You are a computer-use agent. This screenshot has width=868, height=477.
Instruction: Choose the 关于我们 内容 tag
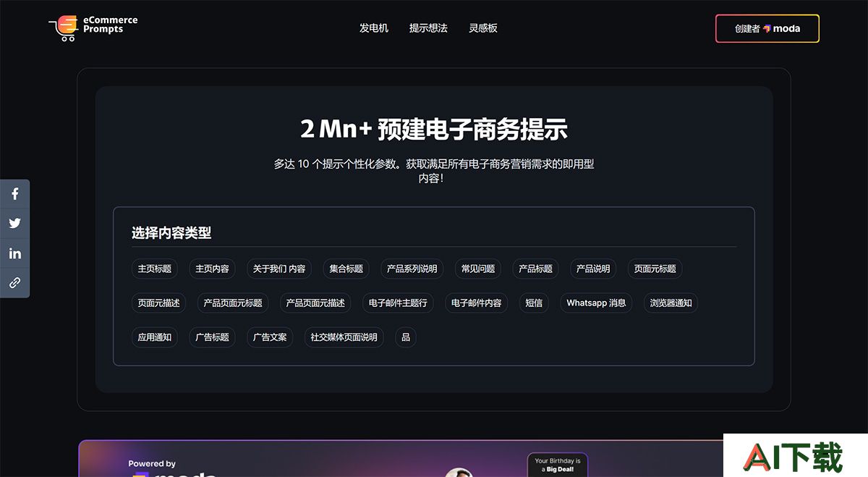(x=279, y=269)
